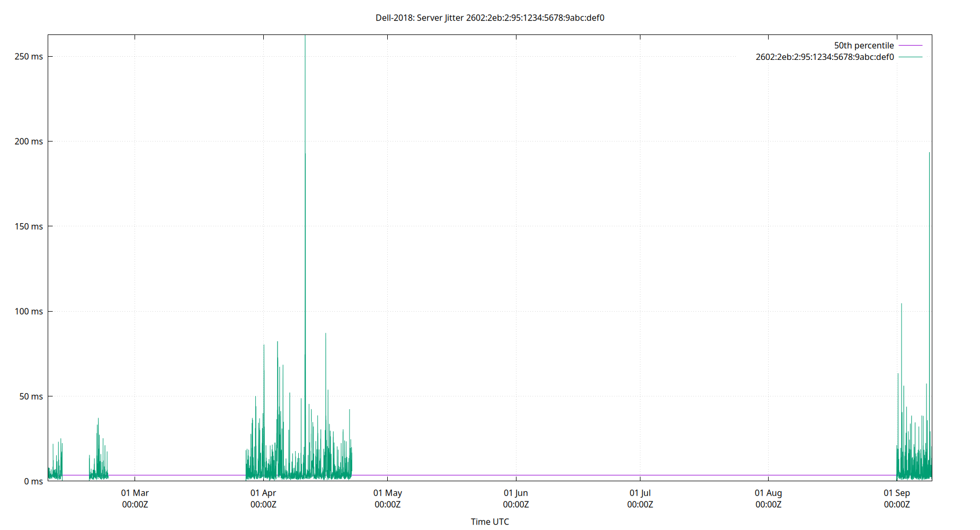The image size is (980, 530).
Task: Toggle the 2602:2eb:2:95:1234:5678:9abc:def0 series visibility
Action: click(x=824, y=57)
